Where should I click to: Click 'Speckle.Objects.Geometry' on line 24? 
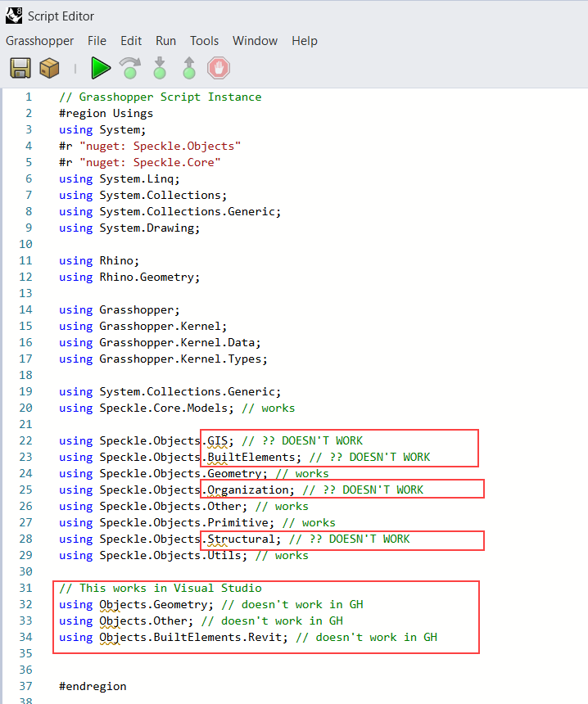pyautogui.click(x=180, y=474)
